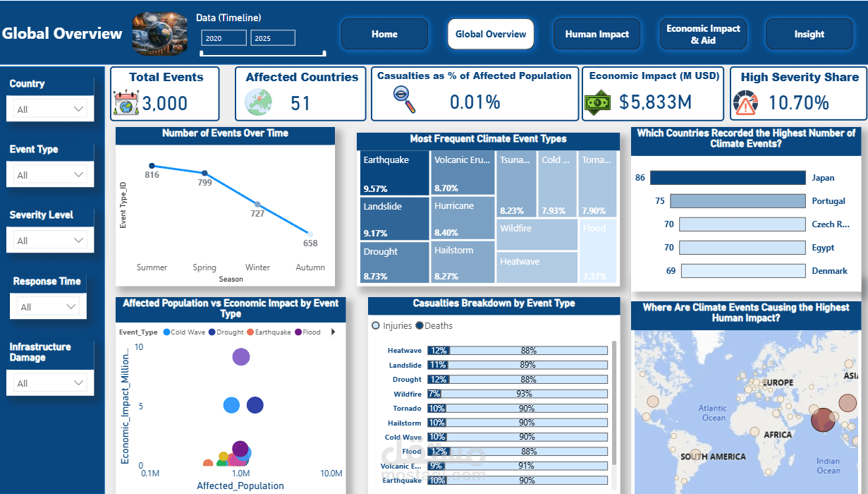Viewport: 868px width, 494px height.
Task: Click the Portugal bar with 75 events
Action: [738, 201]
